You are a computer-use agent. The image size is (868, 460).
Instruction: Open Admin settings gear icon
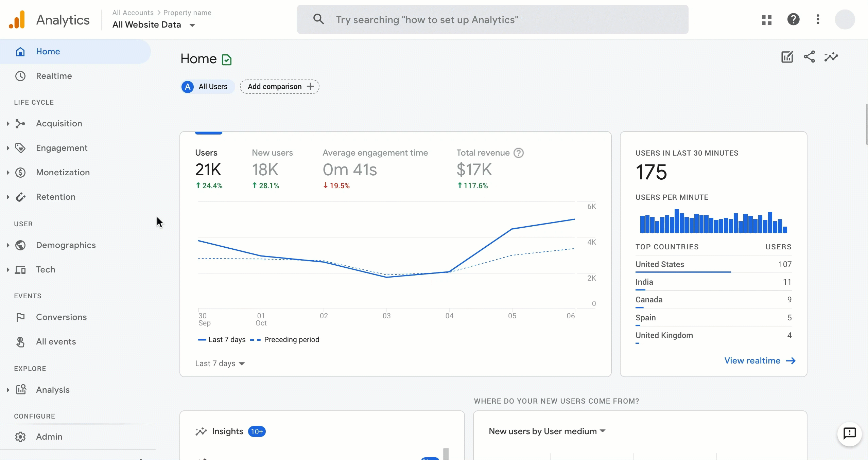point(20,437)
